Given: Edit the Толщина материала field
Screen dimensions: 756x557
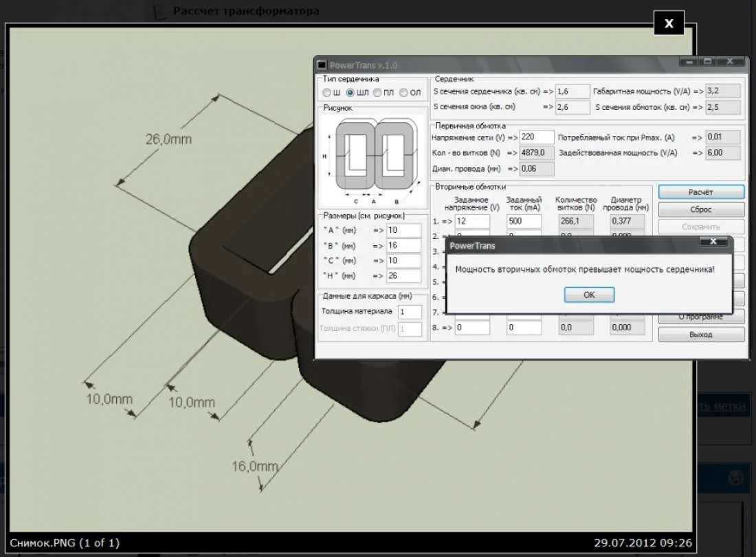Looking at the screenshot, I should 410,312.
